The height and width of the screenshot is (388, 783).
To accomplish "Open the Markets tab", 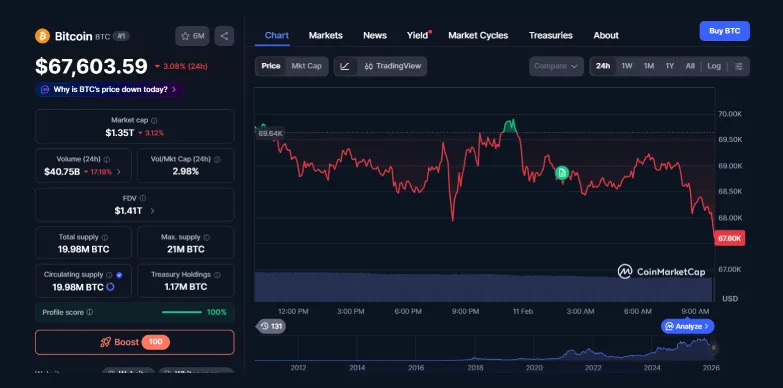I will click(x=326, y=35).
